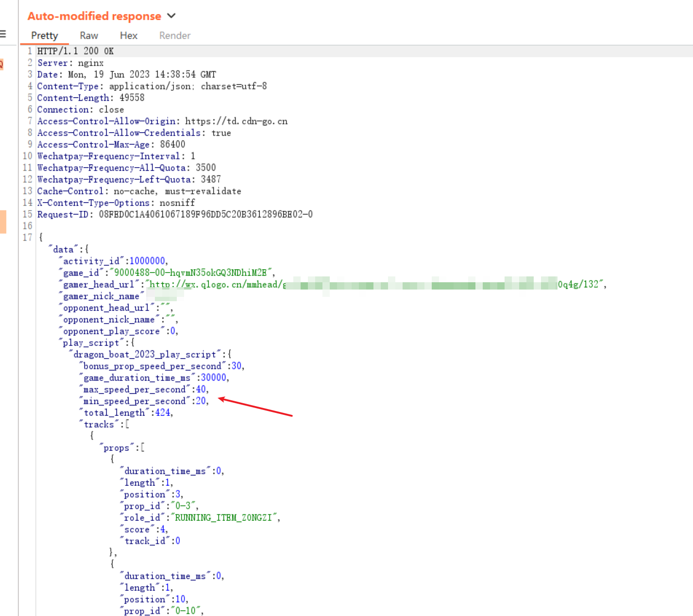
Task: Click the orange highlighted block in left panel
Action: 3,222
